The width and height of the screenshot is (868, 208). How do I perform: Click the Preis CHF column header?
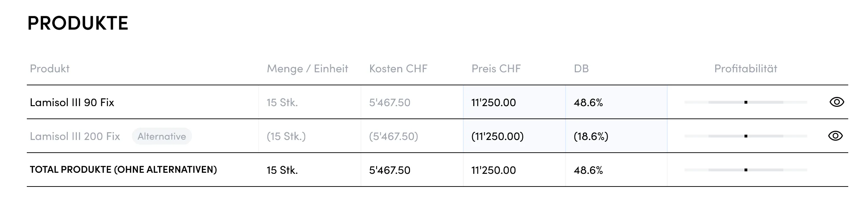(496, 68)
